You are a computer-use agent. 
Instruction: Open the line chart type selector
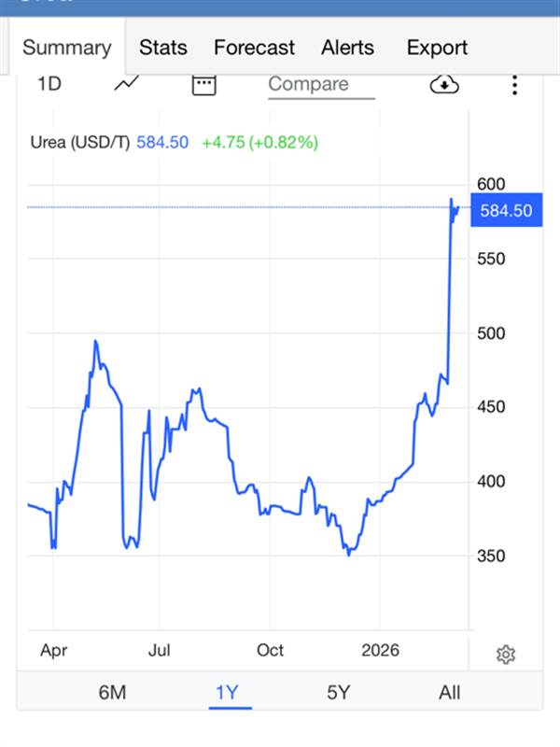[127, 84]
